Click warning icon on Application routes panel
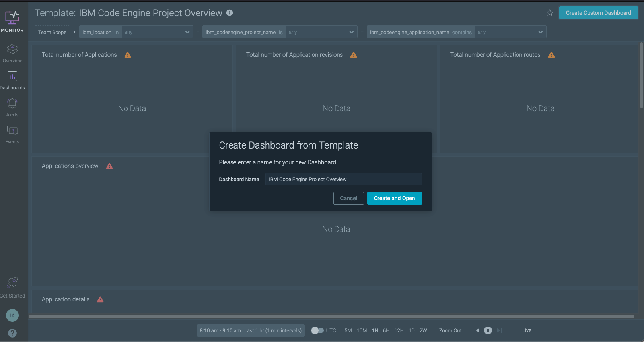Viewport: 644px width, 342px height. pos(551,55)
